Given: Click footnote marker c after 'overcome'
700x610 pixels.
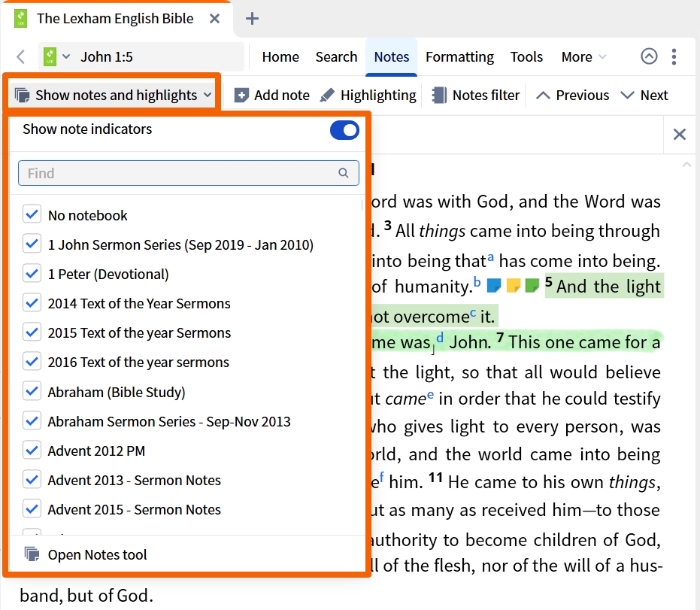Looking at the screenshot, I should [473, 313].
